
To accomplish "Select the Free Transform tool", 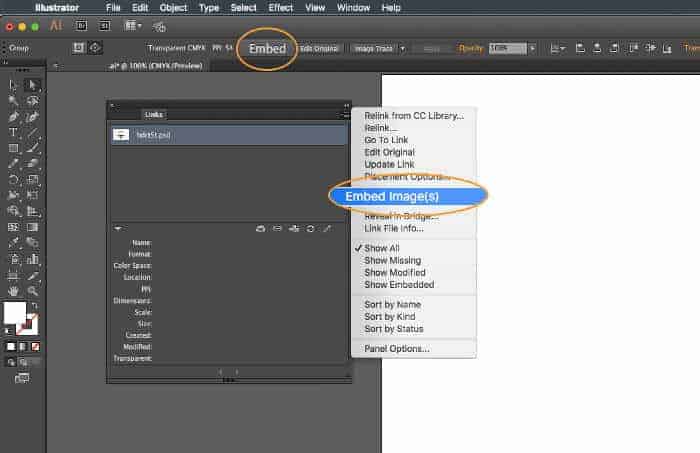I will pyautogui.click(x=32, y=195).
